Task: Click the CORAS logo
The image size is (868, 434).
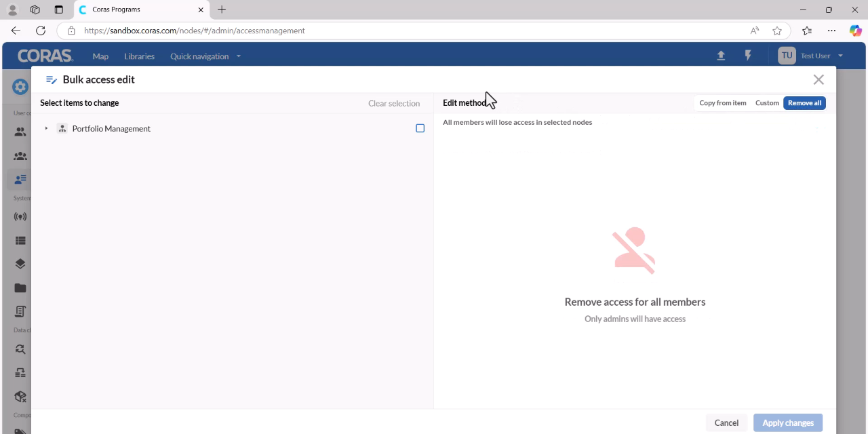Action: tap(45, 56)
